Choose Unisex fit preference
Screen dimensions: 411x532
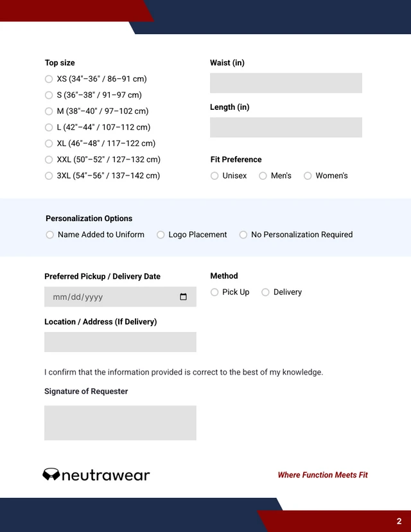coord(214,175)
